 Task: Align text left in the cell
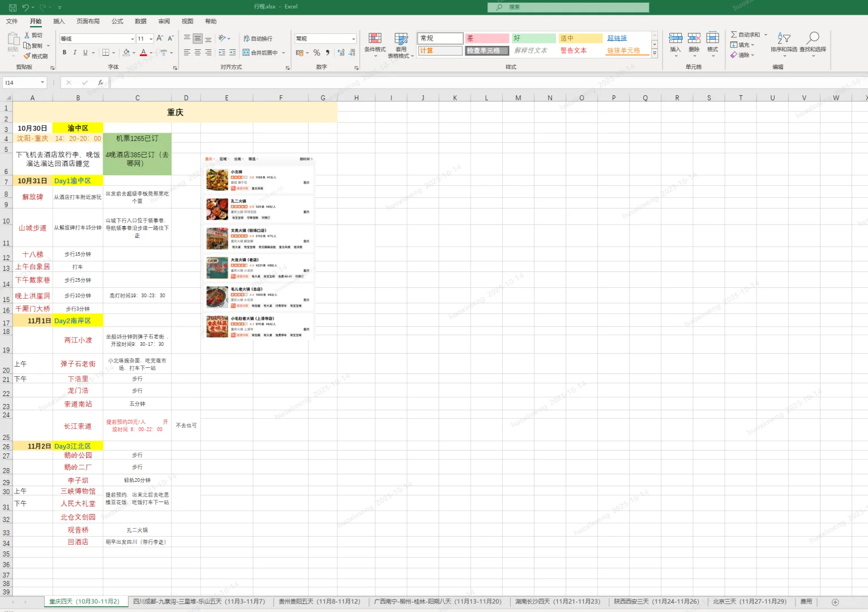(187, 53)
